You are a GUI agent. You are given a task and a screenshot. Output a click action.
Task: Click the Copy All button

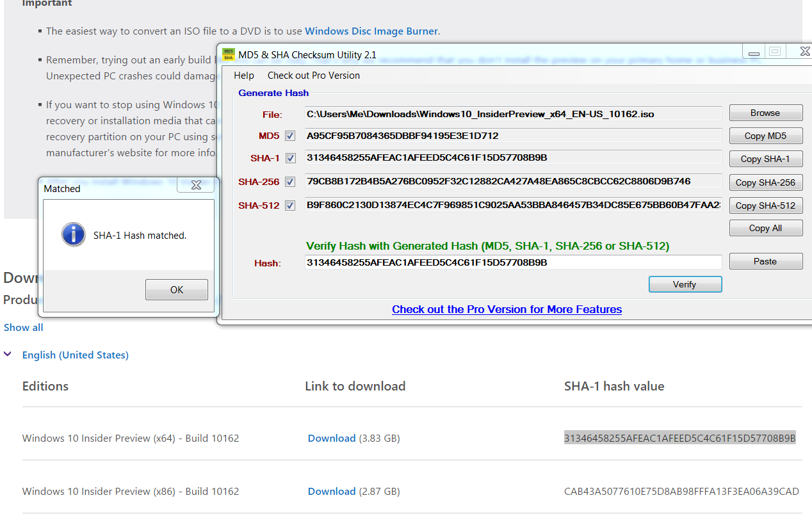[x=766, y=228]
